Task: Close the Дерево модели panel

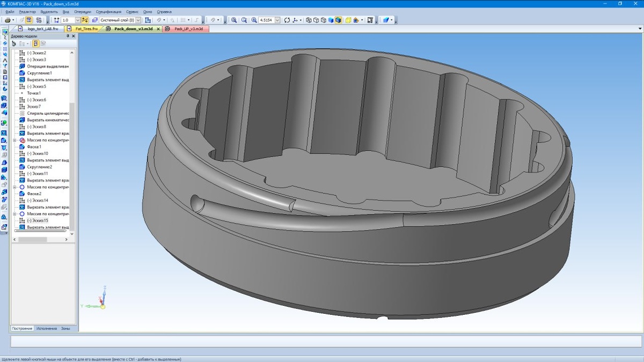Action: pyautogui.click(x=74, y=36)
